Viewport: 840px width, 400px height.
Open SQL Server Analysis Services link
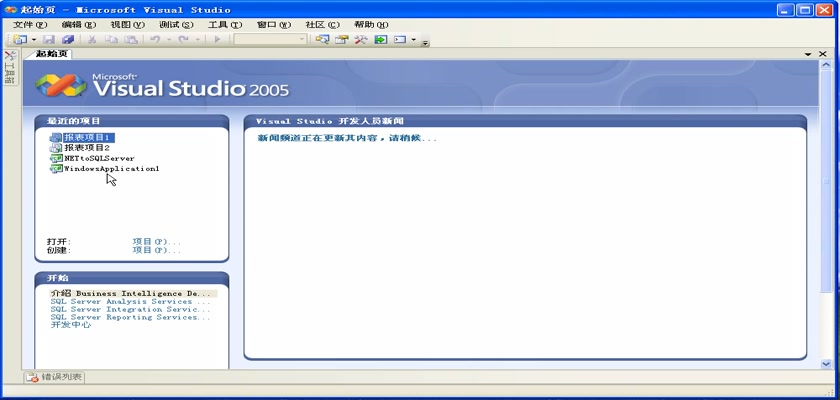coord(130,301)
